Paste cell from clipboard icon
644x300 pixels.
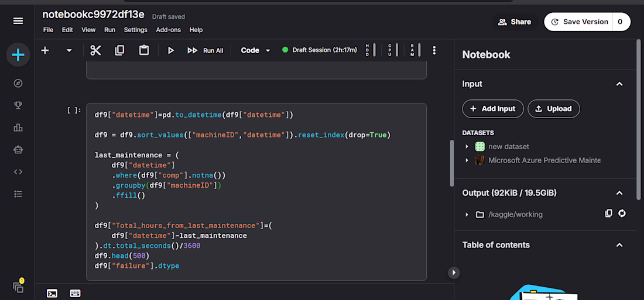pyautogui.click(x=144, y=50)
